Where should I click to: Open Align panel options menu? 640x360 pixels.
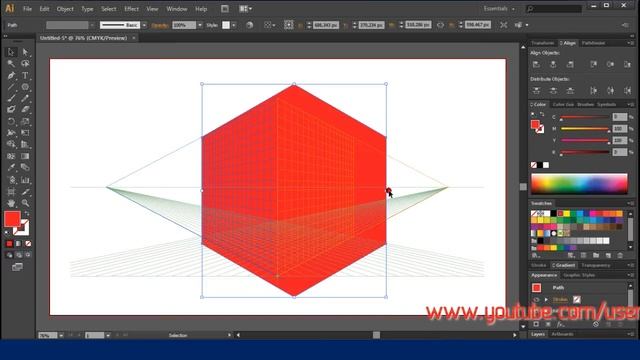[x=630, y=43]
